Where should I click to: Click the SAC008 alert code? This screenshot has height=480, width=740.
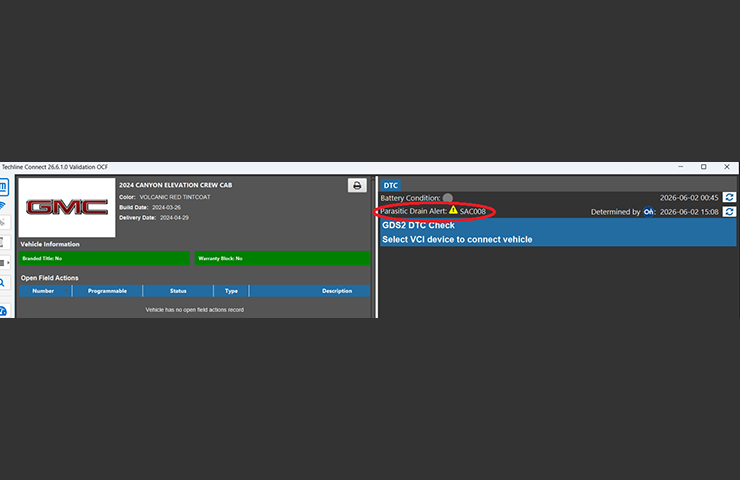pos(472,211)
